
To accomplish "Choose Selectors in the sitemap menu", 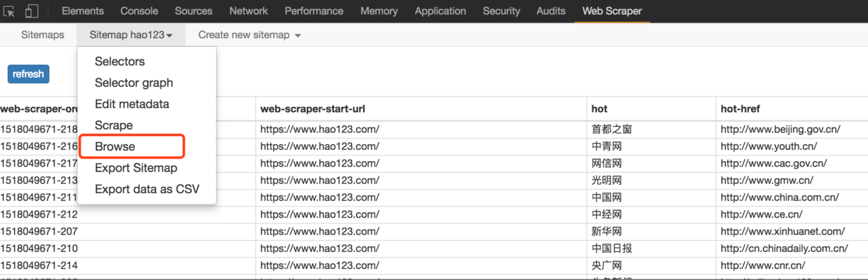I will click(x=120, y=62).
